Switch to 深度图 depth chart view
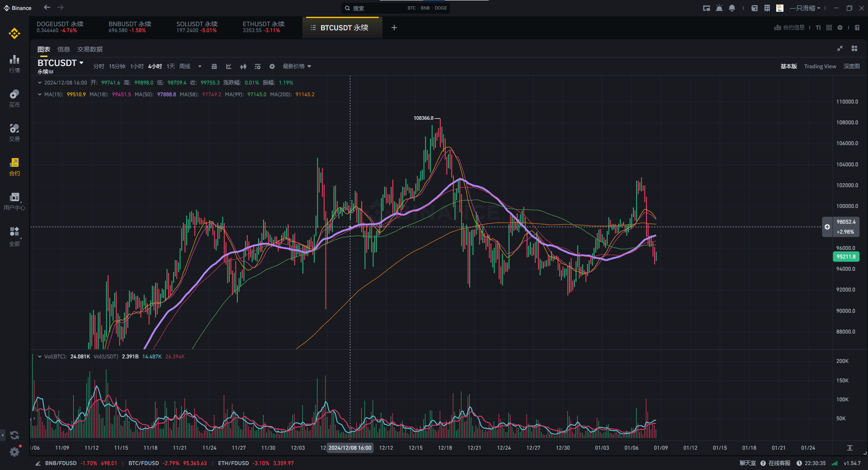This screenshot has width=868, height=470. [851, 66]
